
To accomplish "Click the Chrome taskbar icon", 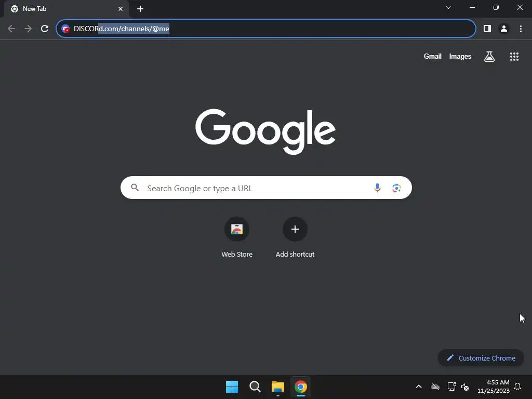I will click(x=301, y=387).
